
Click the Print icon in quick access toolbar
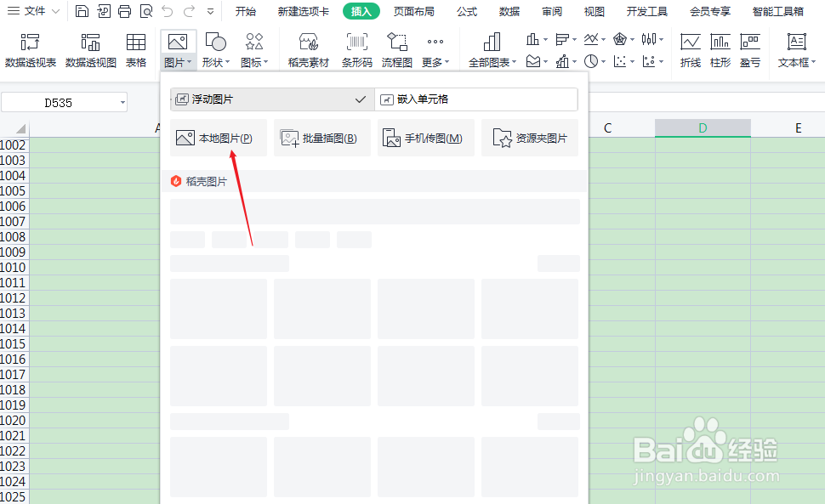coord(125,11)
